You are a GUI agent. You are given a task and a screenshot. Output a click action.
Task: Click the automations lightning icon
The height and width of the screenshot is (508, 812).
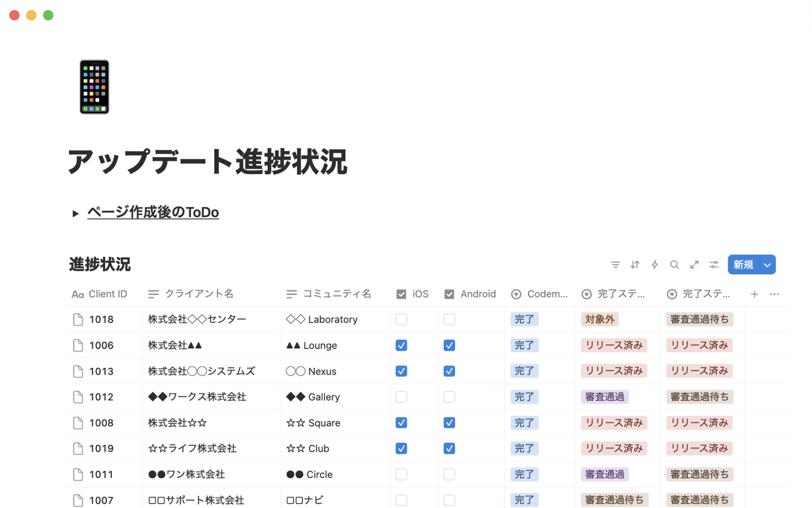tap(655, 265)
